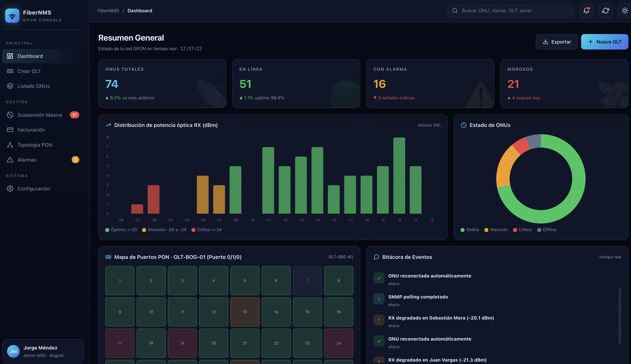This screenshot has width=631, height=364.
Task: Click the tallest bar at -8 dBm
Action: [399, 175]
